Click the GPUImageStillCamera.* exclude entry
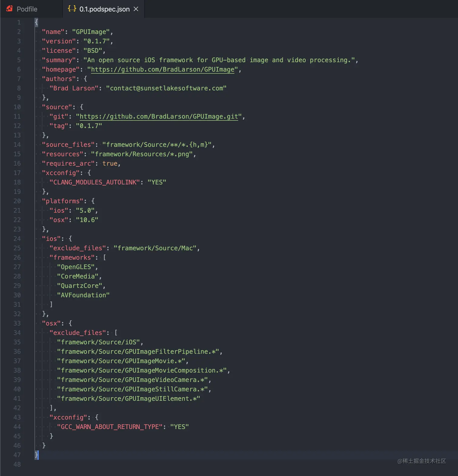Screen dimensions: 458x476 (x=132, y=389)
